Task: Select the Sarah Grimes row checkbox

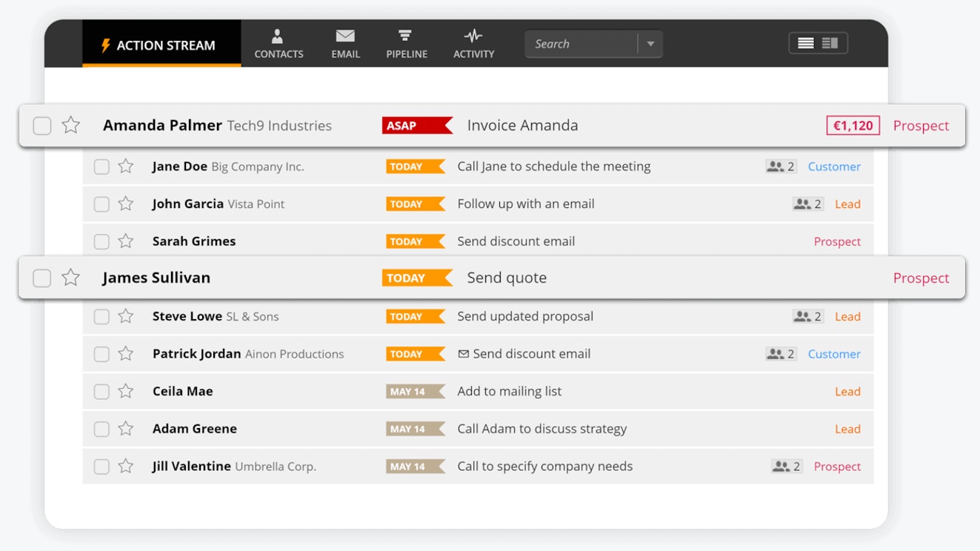Action: click(101, 241)
